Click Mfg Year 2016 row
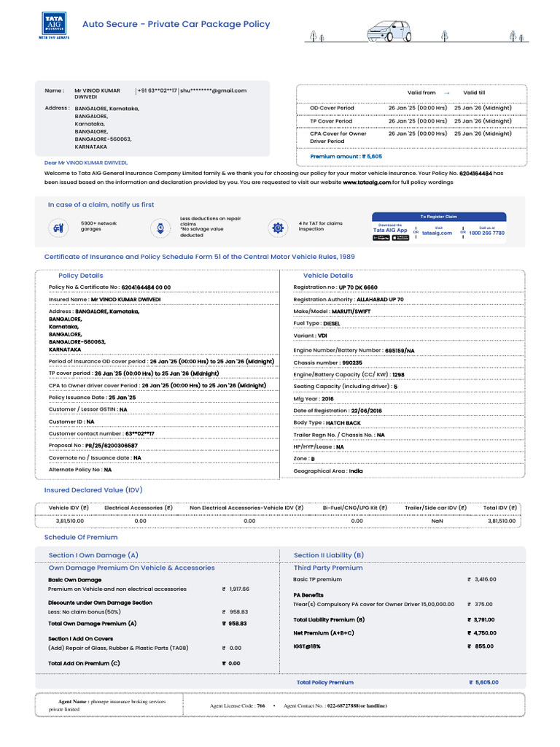 [408, 399]
